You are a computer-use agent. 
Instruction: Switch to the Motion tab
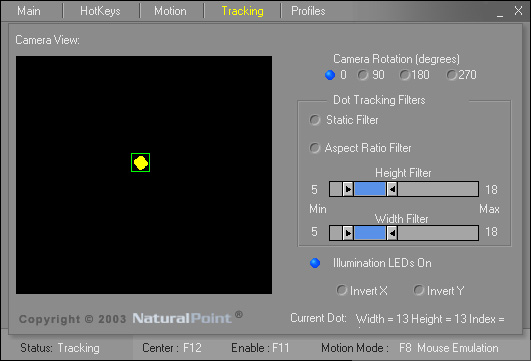170,11
